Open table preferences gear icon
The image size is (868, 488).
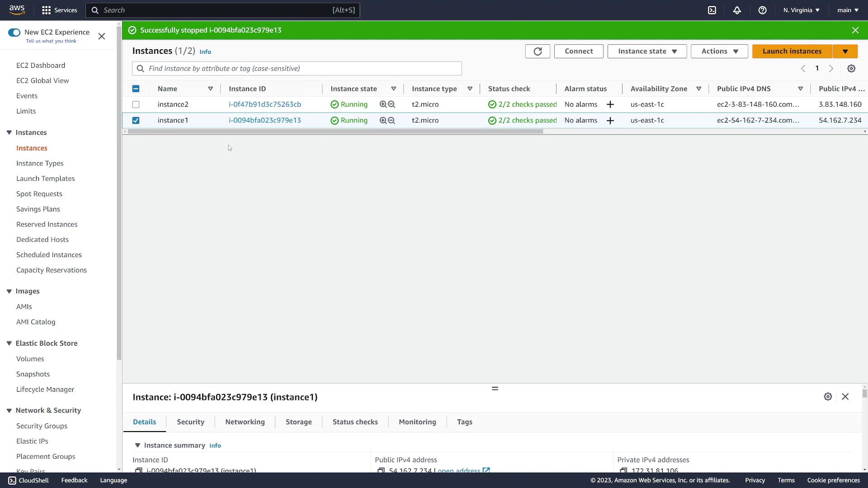pyautogui.click(x=851, y=69)
